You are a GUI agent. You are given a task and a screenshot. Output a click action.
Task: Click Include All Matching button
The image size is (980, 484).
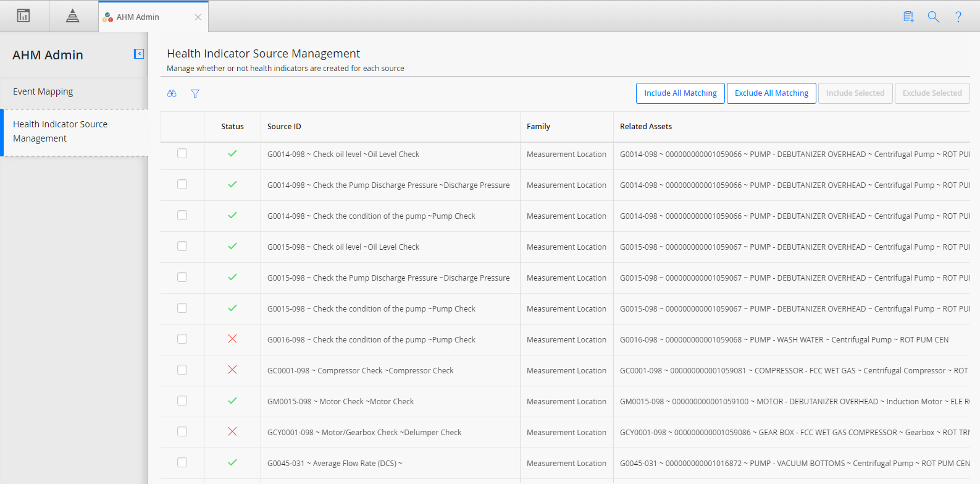pos(681,93)
